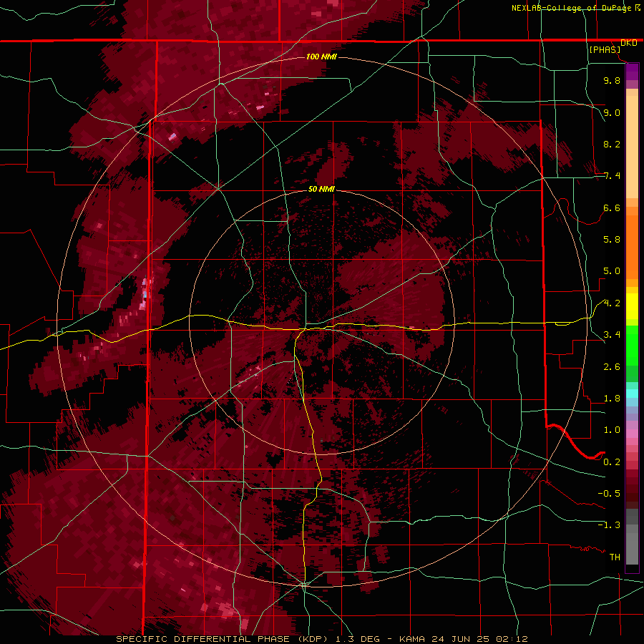Screen dimensions: 644x644
Task: Click the 7.4 value on the scale
Action: pyautogui.click(x=612, y=176)
